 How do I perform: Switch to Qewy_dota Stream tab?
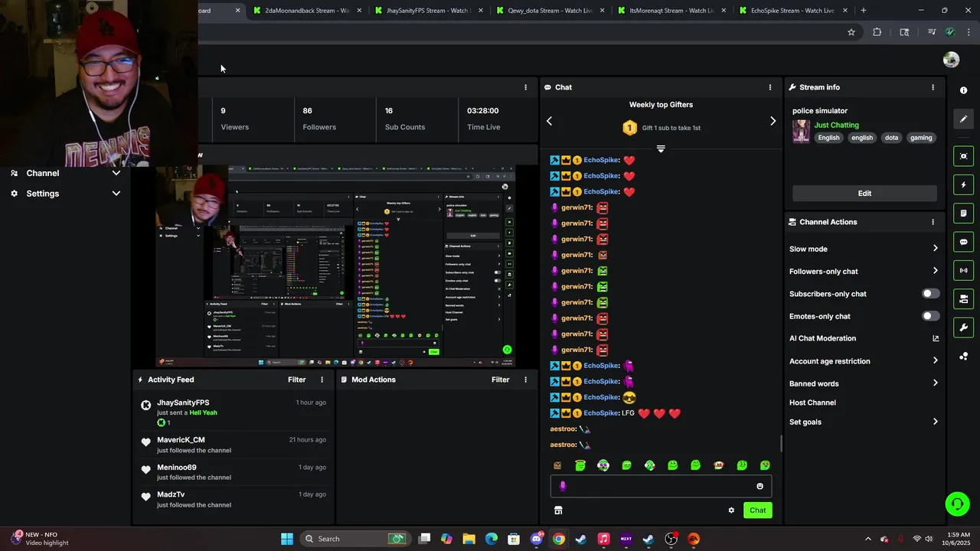[x=550, y=11]
